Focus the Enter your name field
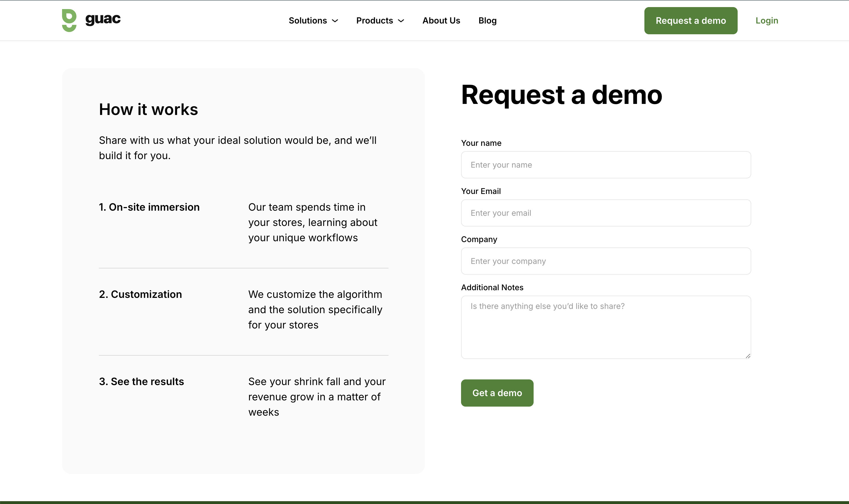 606,165
